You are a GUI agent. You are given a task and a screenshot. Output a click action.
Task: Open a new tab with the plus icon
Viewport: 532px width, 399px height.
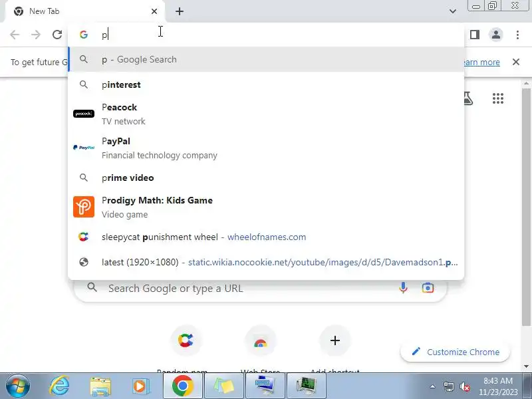point(180,11)
